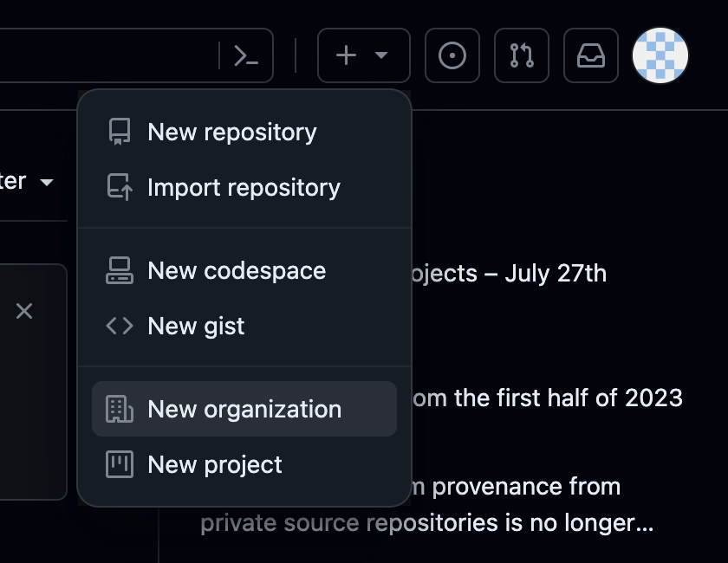The width and height of the screenshot is (728, 563).
Task: Select New organization menu item
Action: coord(244,409)
